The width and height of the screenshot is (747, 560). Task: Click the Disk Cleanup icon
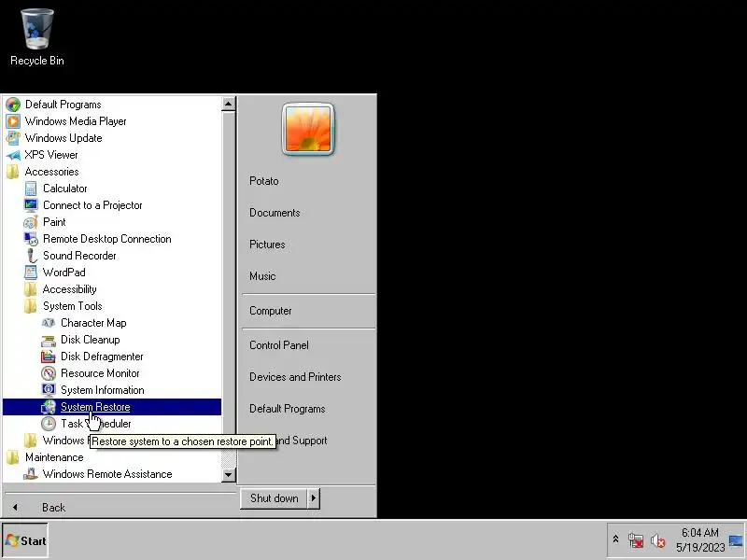coord(49,340)
